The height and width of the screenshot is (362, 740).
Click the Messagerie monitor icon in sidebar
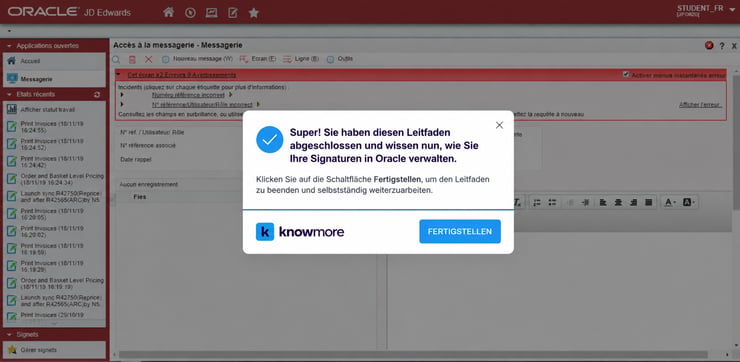pos(12,78)
